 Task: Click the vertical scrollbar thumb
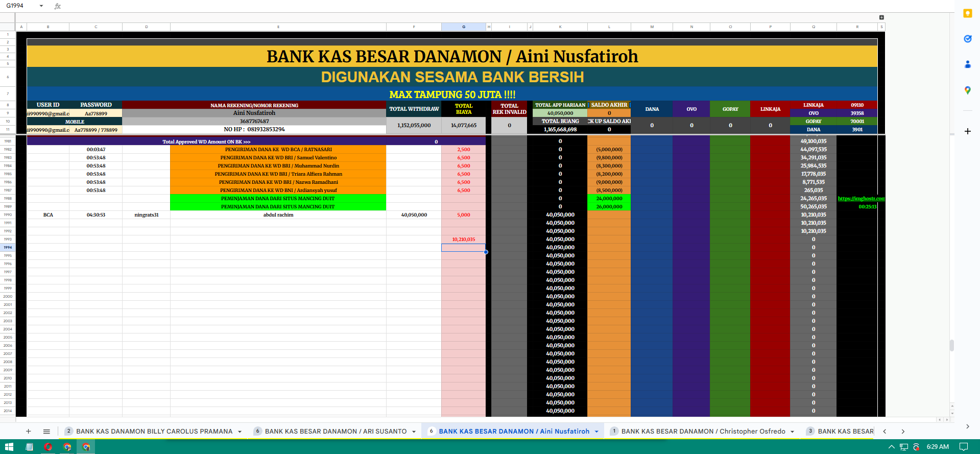pos(952,345)
